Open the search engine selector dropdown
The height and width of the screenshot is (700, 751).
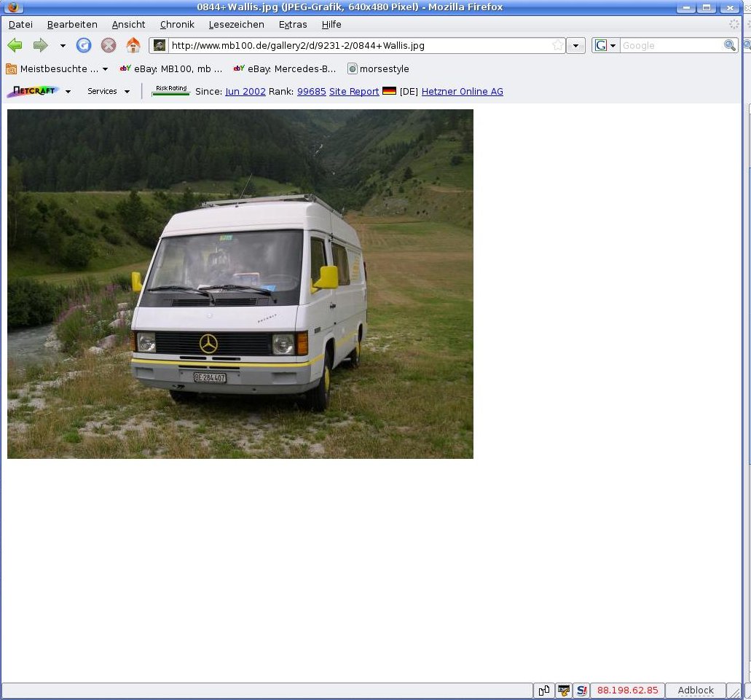tap(605, 45)
